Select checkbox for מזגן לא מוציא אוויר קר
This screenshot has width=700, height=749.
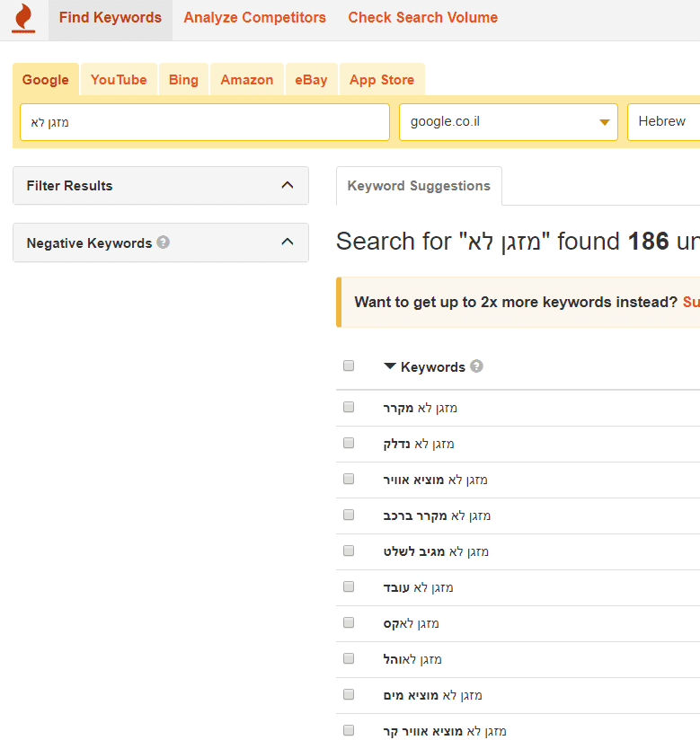[x=349, y=730]
